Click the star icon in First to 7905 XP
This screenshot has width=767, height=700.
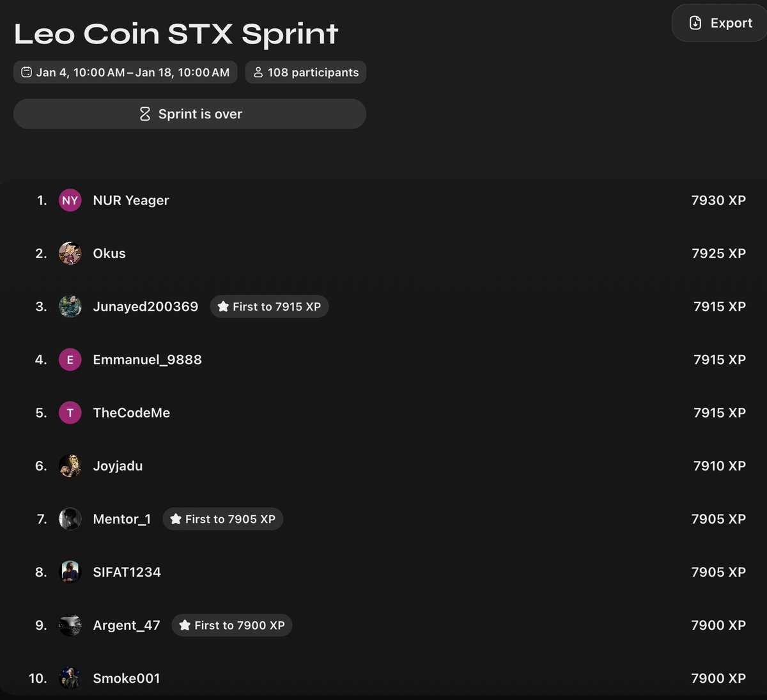point(176,518)
